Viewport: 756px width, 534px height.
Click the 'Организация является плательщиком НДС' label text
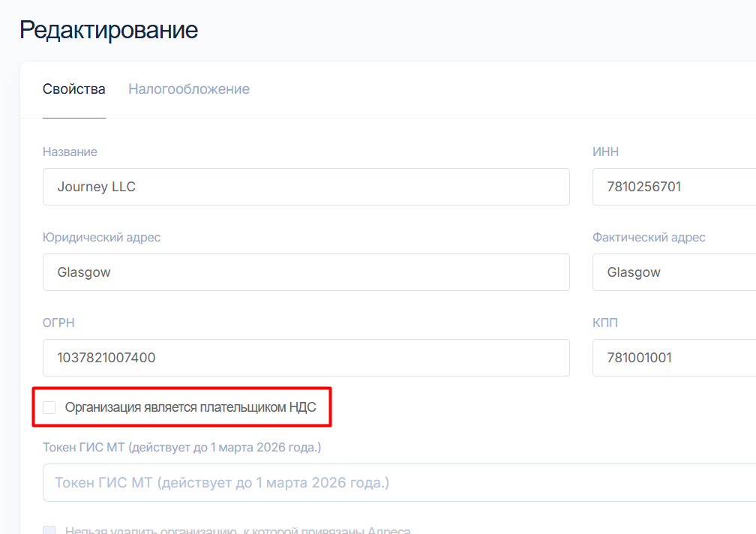(190, 407)
